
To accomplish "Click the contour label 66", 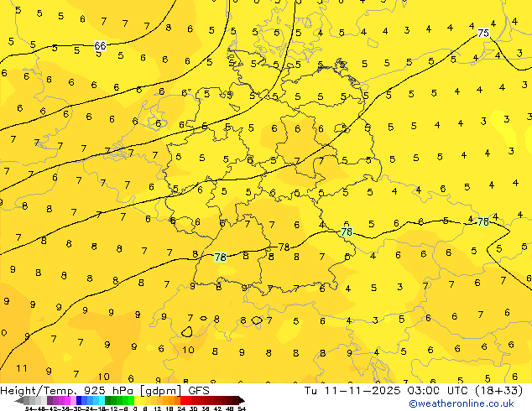I will pos(100,45).
